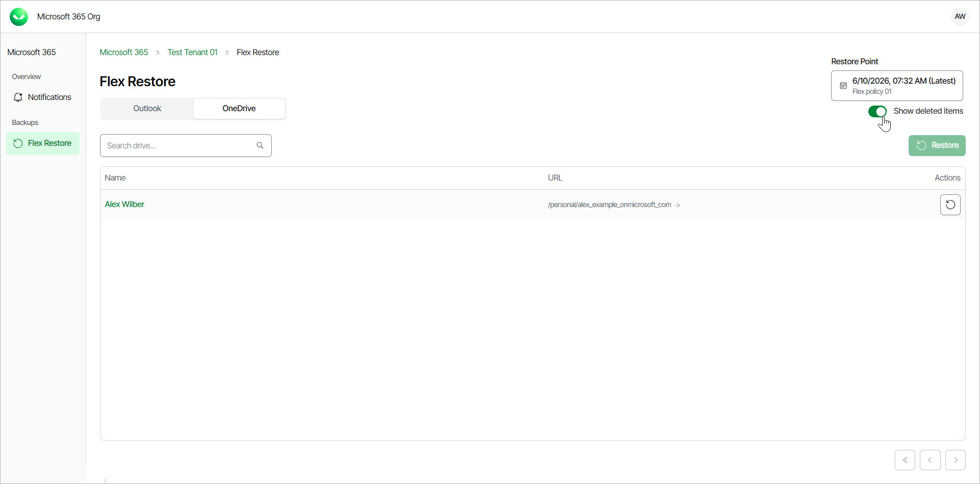Open the Alex Wilber drive link
Viewport: 980px width, 484px height.
click(124, 205)
